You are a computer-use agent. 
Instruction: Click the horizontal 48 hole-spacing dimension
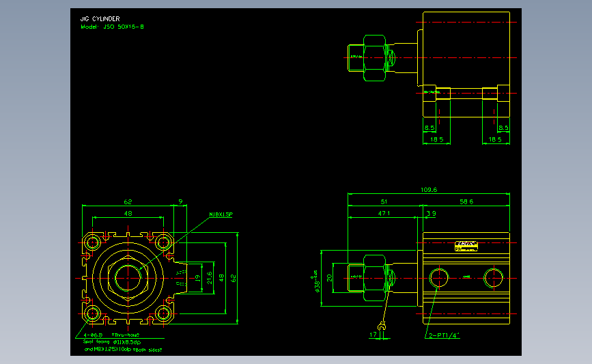pos(128,213)
